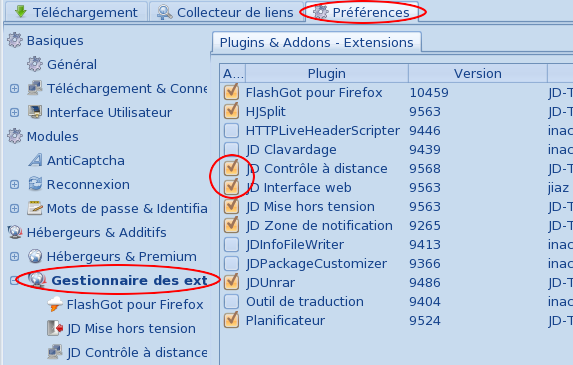Select the Basiques category label
This screenshot has height=365, width=573.
pyautogui.click(x=55, y=41)
